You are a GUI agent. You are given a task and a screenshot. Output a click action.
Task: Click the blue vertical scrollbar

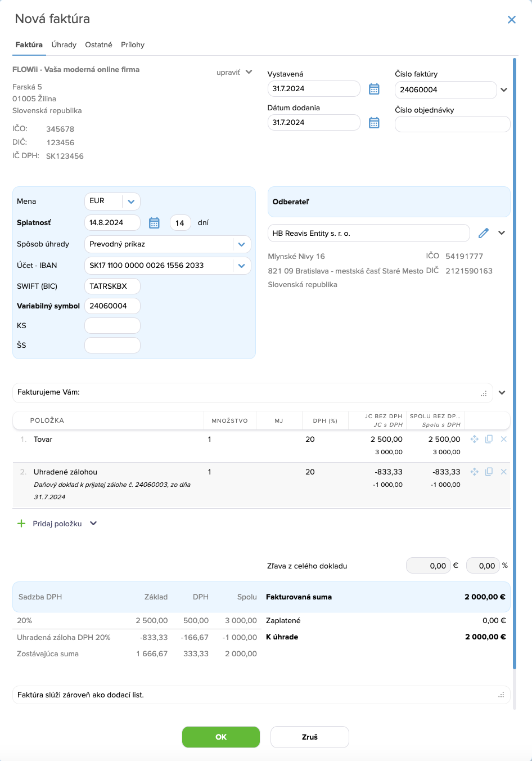(x=514, y=363)
